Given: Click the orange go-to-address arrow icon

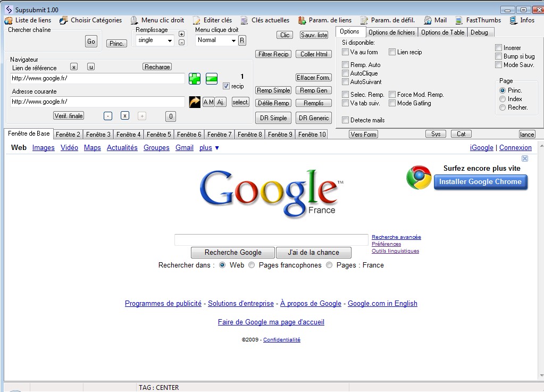Looking at the screenshot, I should click(195, 102).
